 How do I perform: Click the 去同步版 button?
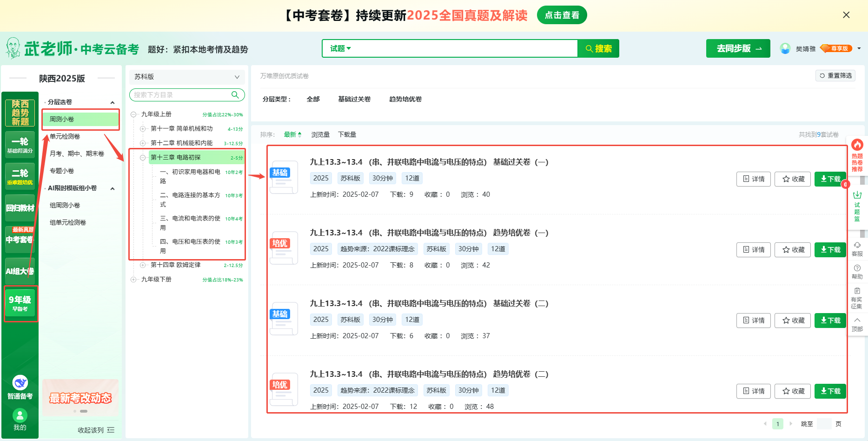click(x=738, y=48)
